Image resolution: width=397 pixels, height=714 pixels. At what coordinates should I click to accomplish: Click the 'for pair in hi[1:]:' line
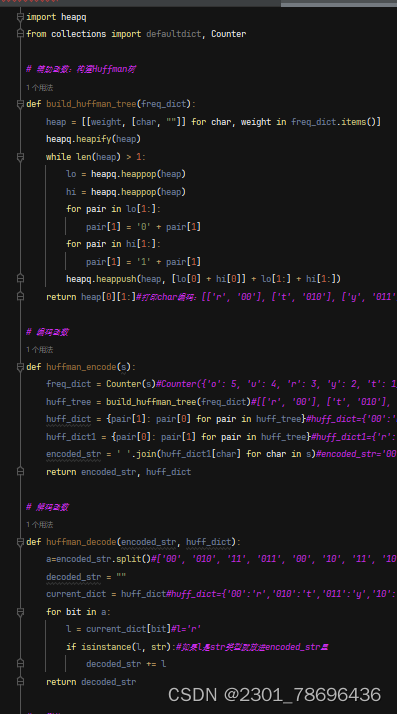pos(113,244)
